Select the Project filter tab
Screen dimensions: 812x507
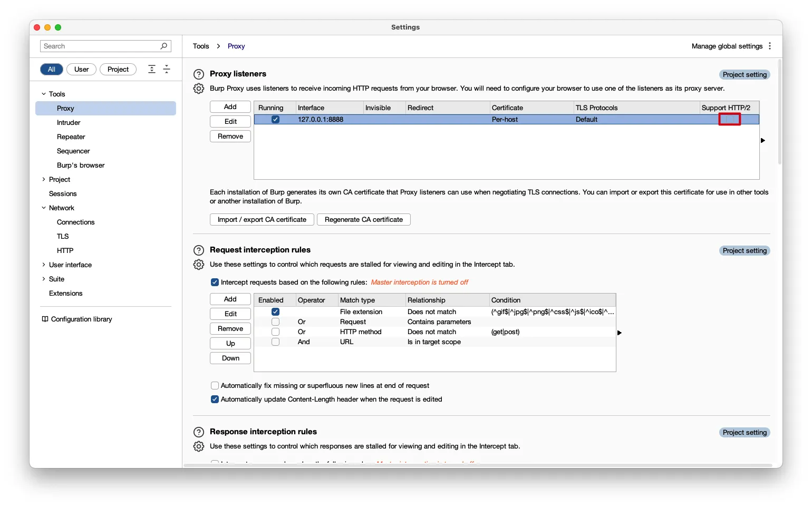[118, 69]
